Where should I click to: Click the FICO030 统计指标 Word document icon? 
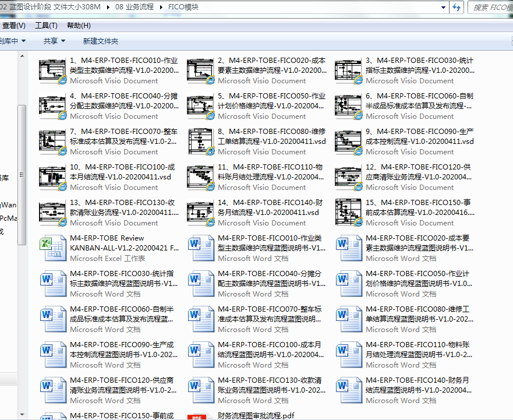coord(52,284)
